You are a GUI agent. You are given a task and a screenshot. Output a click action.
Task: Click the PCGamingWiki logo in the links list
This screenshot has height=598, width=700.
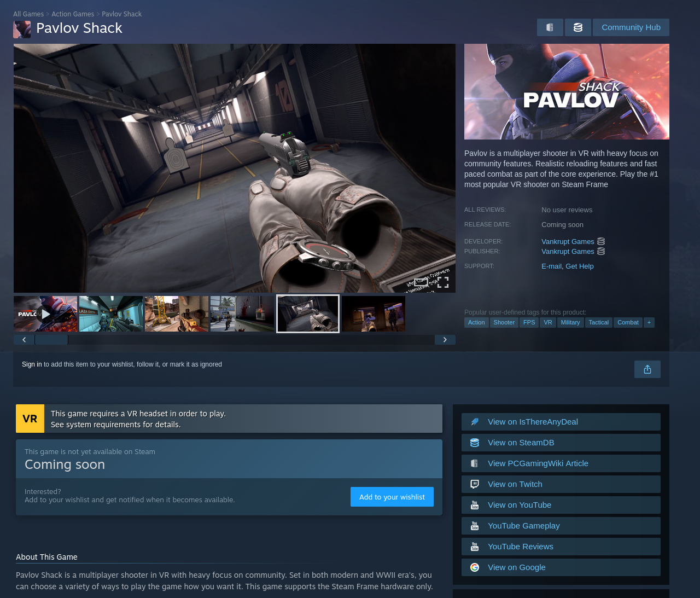tap(475, 463)
